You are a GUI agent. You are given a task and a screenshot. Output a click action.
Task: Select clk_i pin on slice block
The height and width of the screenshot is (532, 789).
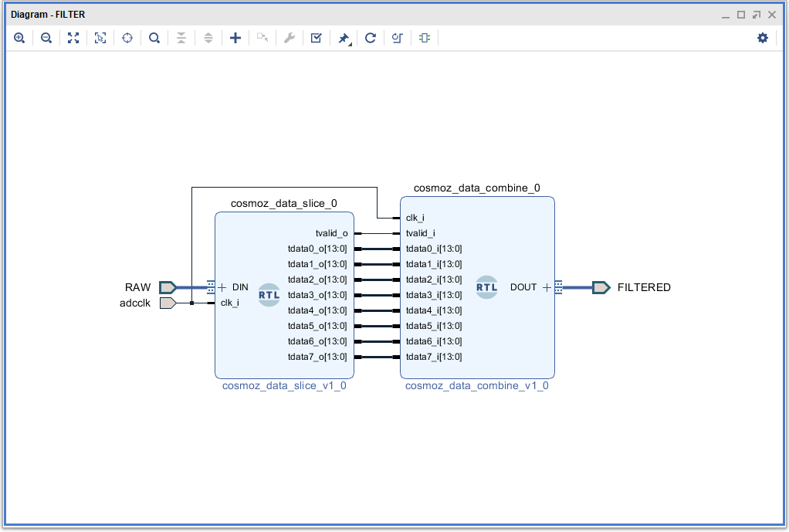(x=230, y=303)
